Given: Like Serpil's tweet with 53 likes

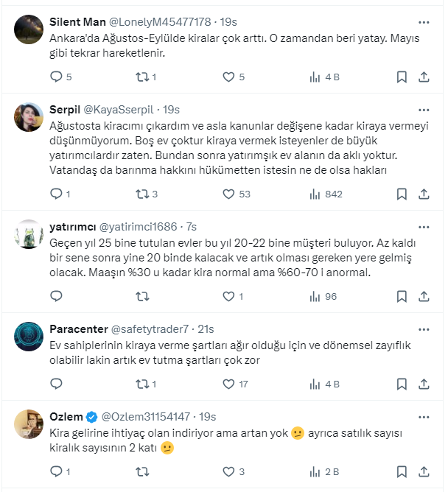Looking at the screenshot, I should [228, 194].
